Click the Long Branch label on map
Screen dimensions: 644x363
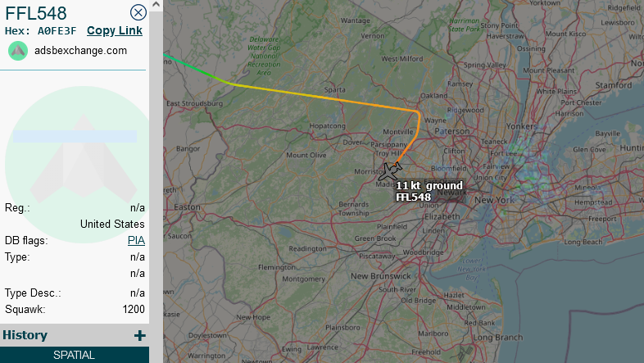pos(498,338)
